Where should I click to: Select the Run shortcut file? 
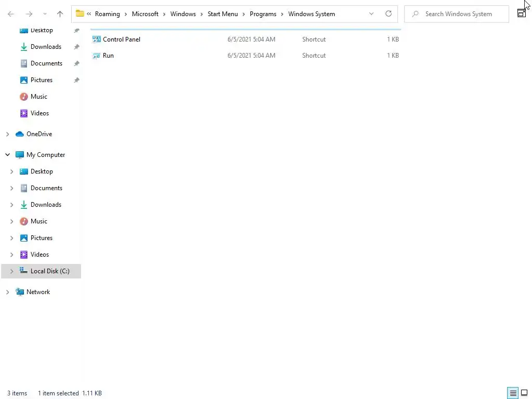(x=246, y=55)
